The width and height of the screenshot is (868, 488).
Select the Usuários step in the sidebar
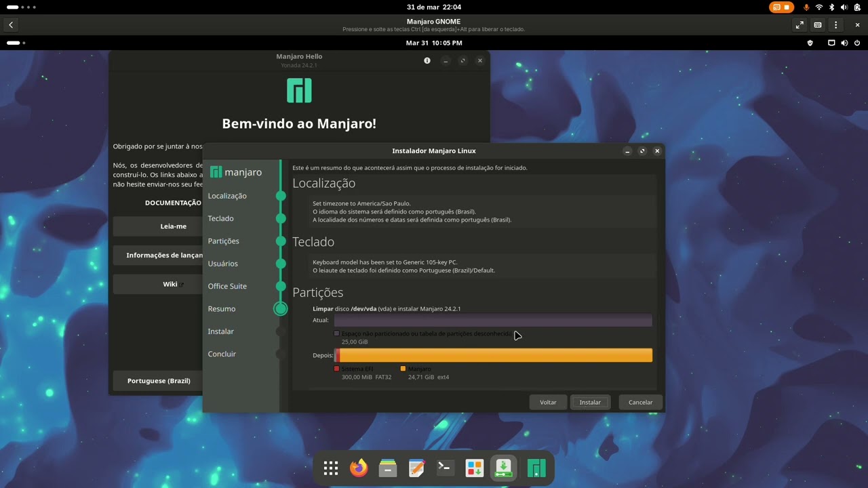click(222, 263)
